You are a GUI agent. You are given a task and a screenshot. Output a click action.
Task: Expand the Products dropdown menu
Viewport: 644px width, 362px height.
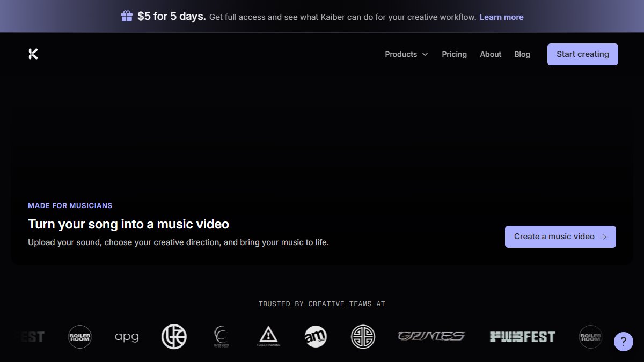406,54
